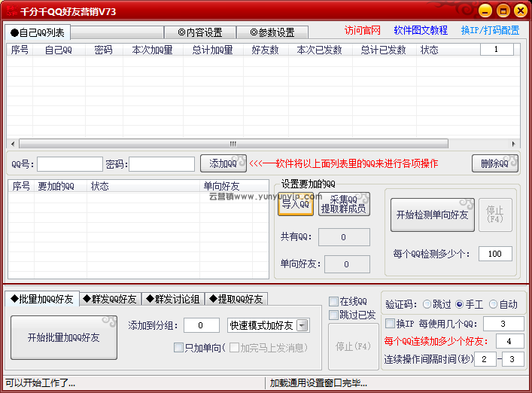
Task: Click the 自己QQ column header
Action: [x=59, y=50]
